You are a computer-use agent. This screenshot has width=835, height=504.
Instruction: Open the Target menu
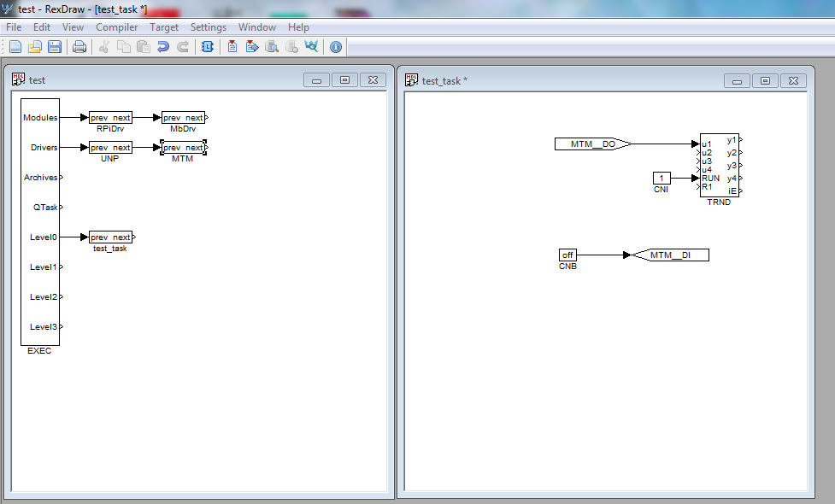[164, 27]
